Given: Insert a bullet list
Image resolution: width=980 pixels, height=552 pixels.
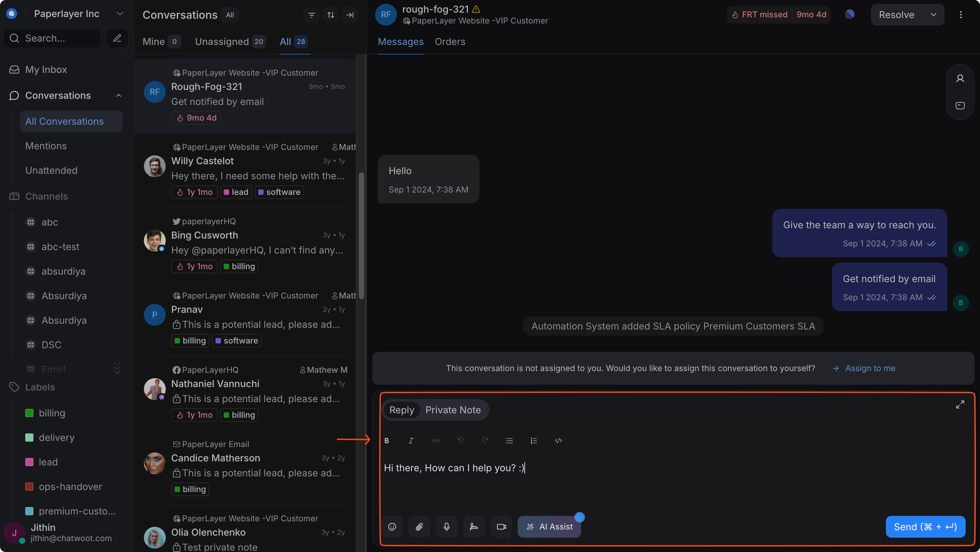Looking at the screenshot, I should coord(509,441).
